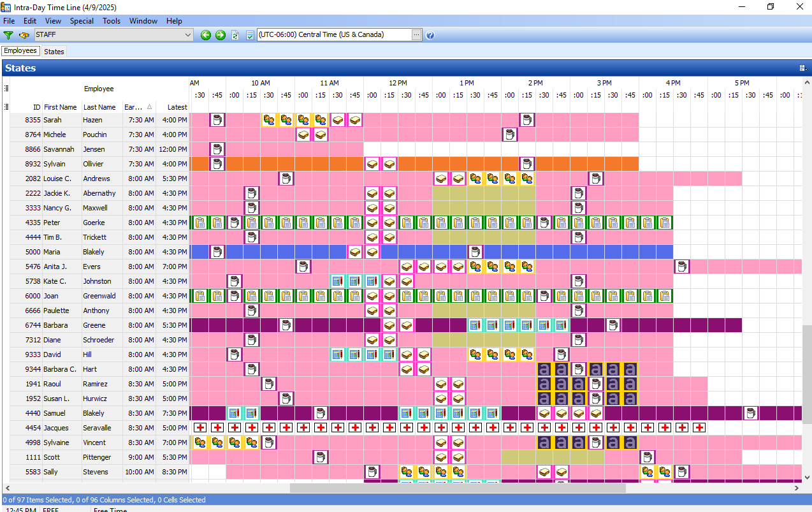Screen dimensions: 812x512
Task: Select the filter funnel icon on the toolbar
Action: tap(8, 35)
